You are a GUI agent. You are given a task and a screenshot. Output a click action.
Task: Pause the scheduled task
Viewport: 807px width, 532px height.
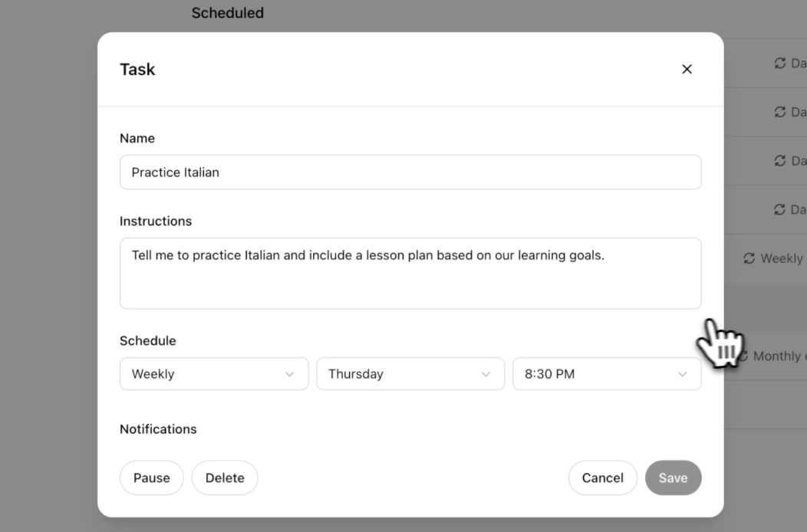pos(151,478)
